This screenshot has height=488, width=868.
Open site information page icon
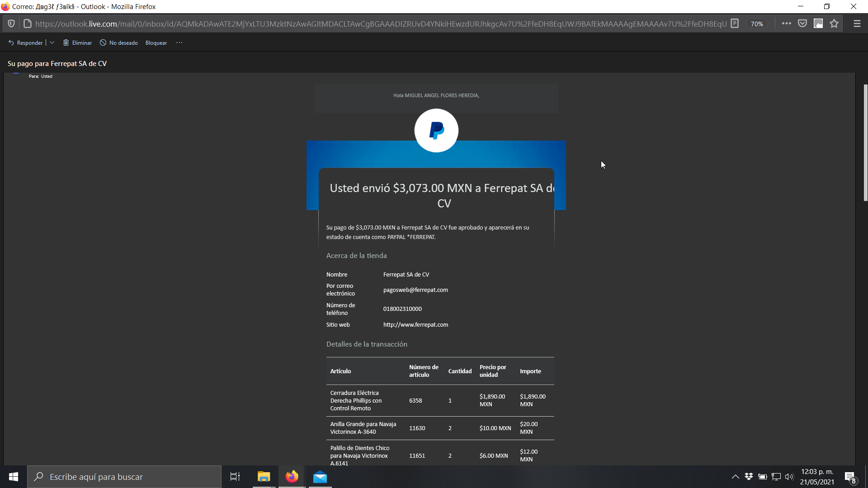click(x=27, y=24)
